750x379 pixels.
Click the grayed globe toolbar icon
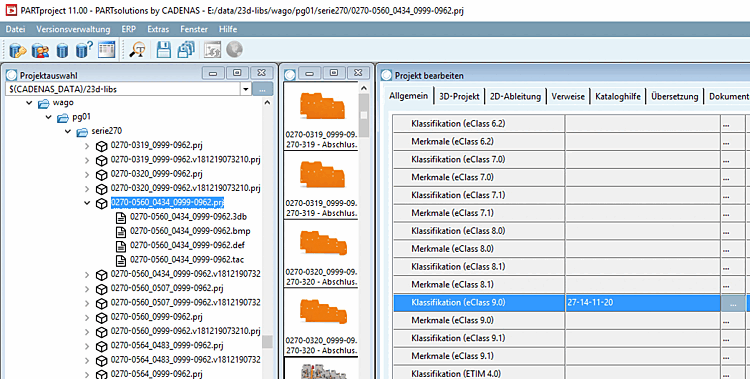pyautogui.click(x=234, y=49)
